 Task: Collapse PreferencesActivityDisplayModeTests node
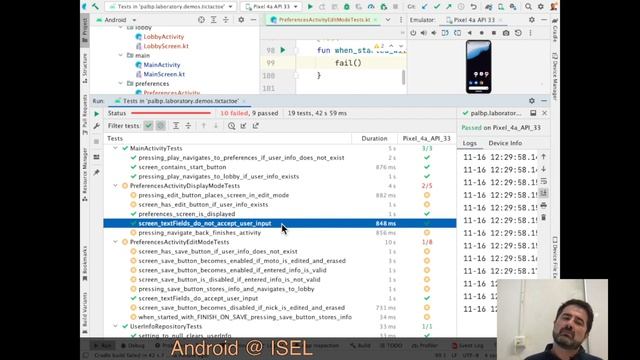click(116, 186)
